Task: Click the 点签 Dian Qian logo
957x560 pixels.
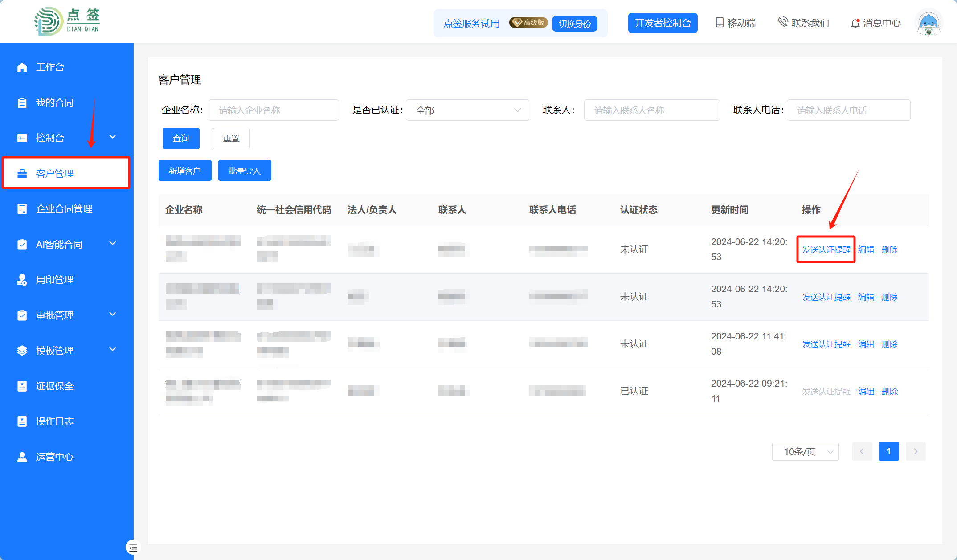Action: coord(67,21)
